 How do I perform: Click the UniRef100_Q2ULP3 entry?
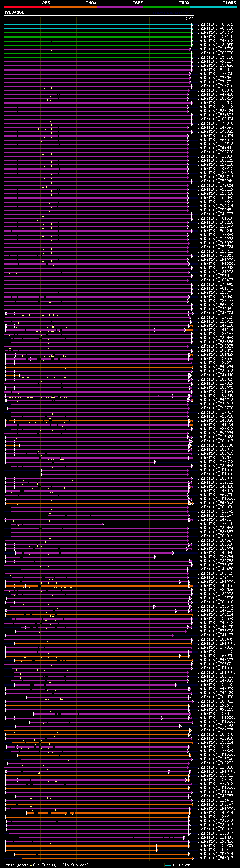point(215,107)
